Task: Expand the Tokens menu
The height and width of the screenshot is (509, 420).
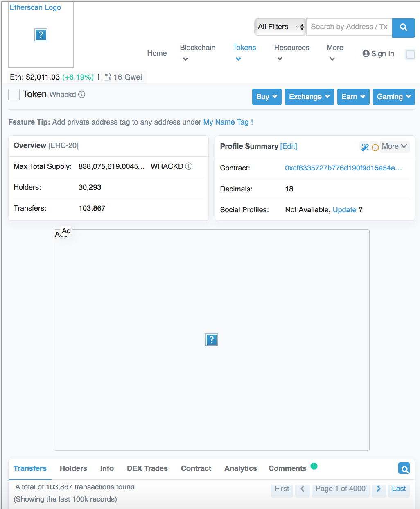Action: click(x=244, y=53)
